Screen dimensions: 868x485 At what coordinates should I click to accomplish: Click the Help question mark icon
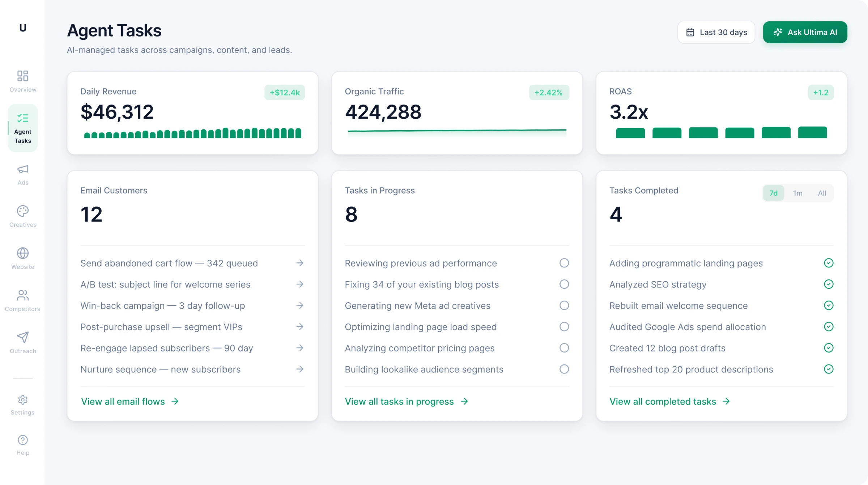[22, 440]
